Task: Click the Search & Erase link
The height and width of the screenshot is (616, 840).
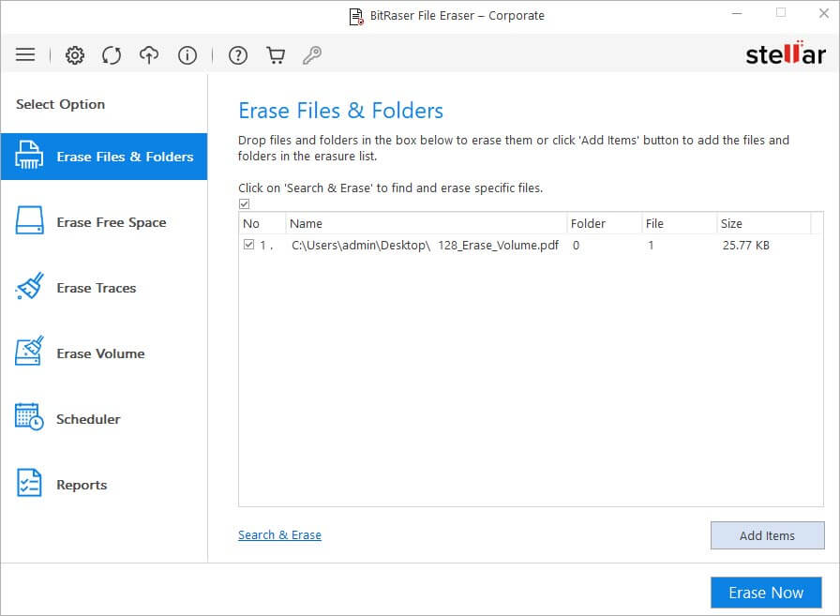Action: coord(279,534)
